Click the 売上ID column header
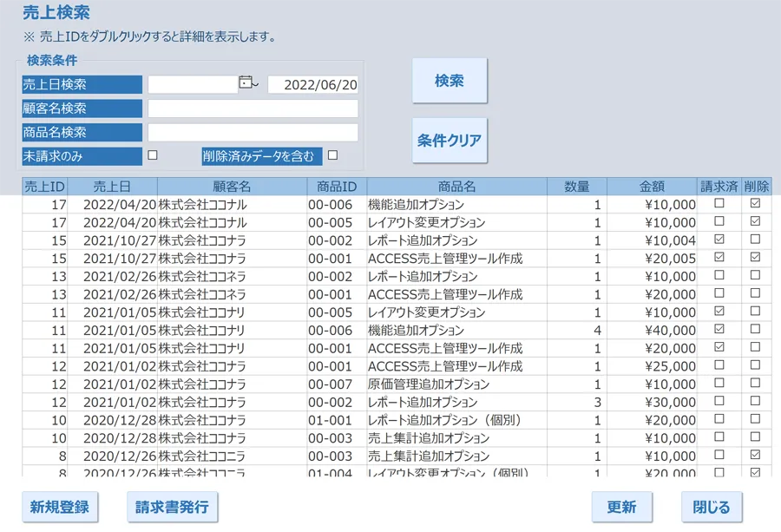The height and width of the screenshot is (532, 781). point(44,187)
